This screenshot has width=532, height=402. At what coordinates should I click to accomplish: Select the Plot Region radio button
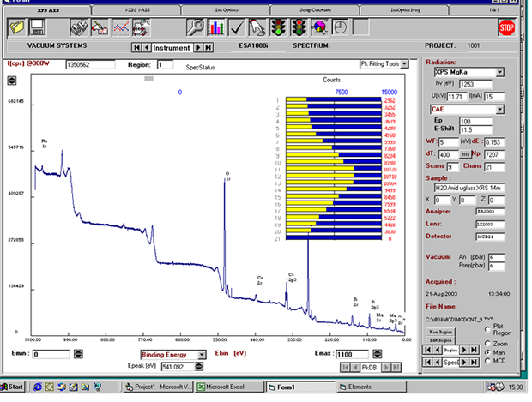tap(487, 329)
